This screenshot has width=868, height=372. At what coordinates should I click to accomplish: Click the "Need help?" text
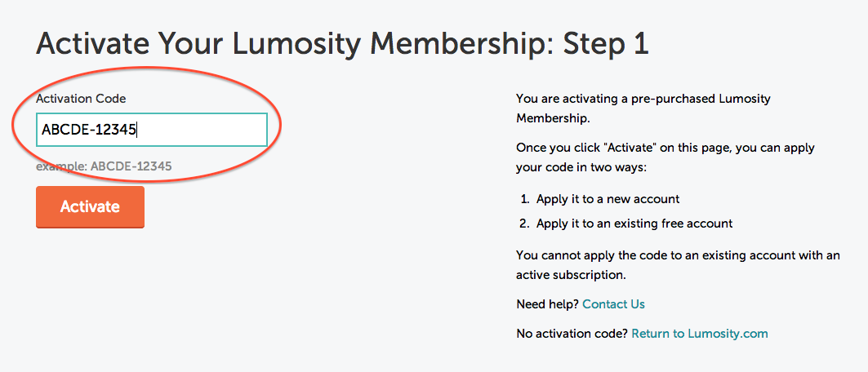coord(548,304)
